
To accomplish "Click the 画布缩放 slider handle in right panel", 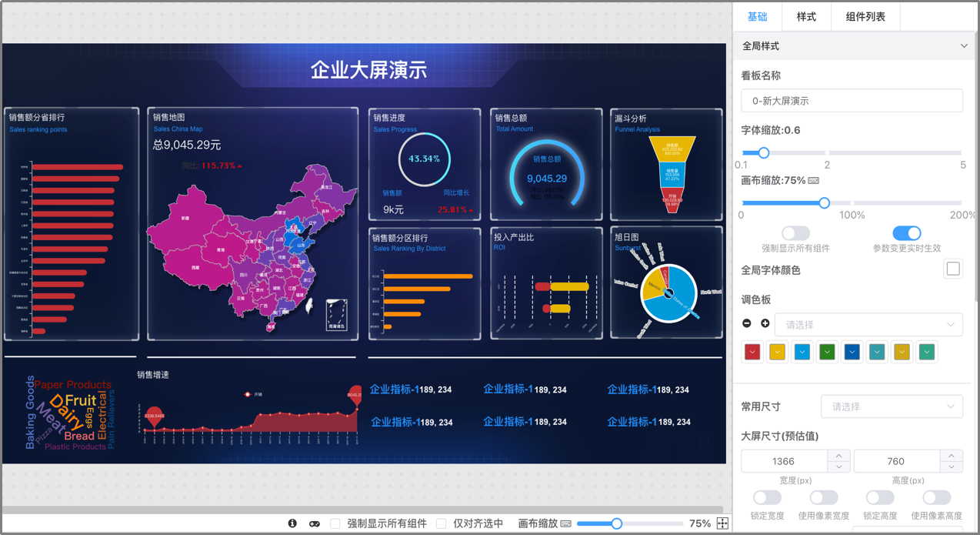I will tap(824, 203).
